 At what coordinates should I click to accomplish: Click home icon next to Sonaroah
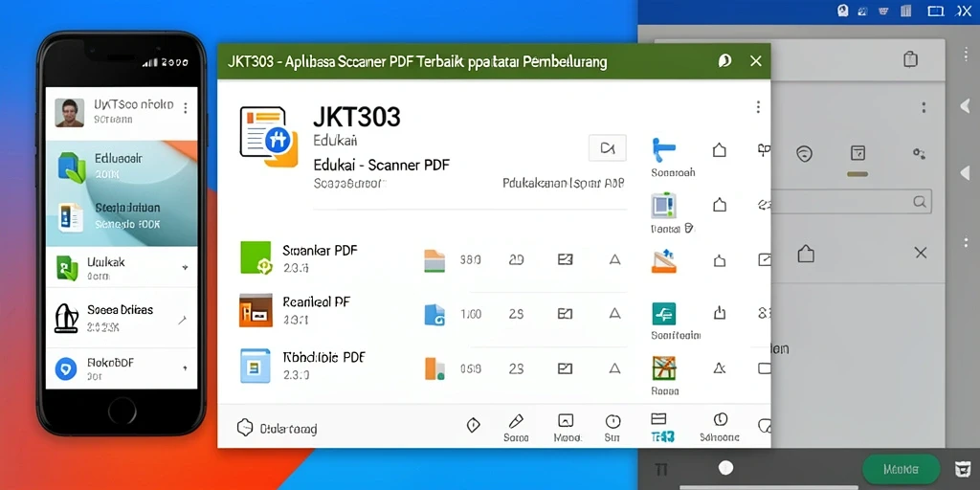[x=720, y=150]
